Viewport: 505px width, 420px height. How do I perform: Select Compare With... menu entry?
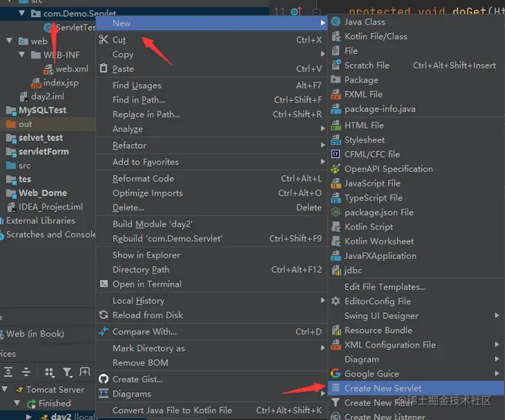tap(211, 331)
